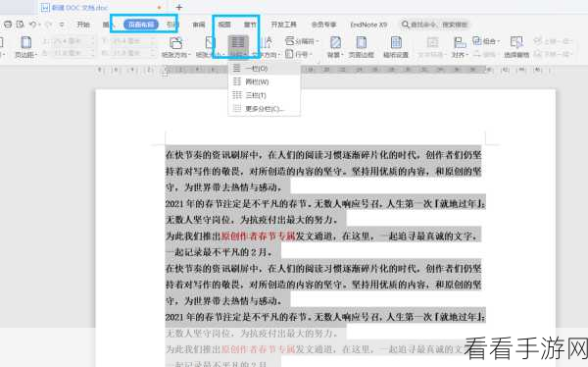
Task: Redo the last undone action
Action: tap(48, 25)
